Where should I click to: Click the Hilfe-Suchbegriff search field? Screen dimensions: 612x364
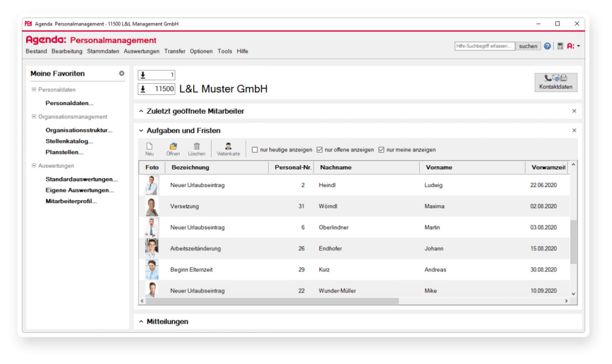click(x=484, y=46)
